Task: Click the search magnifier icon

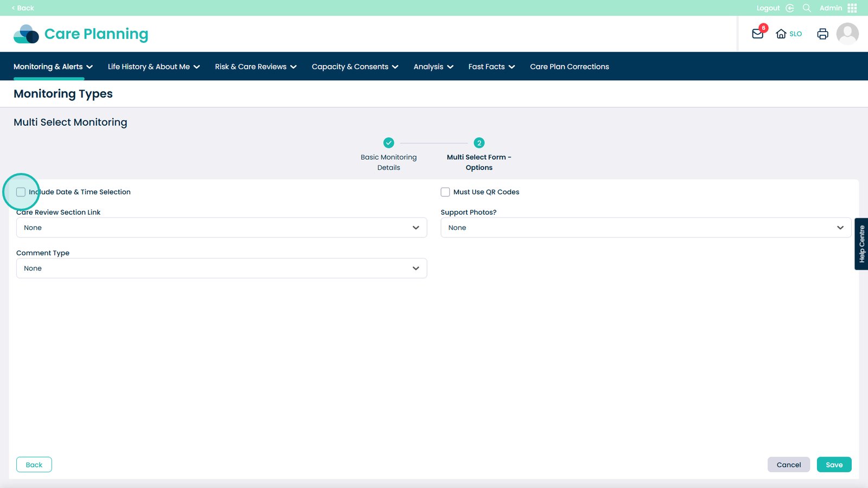Action: tap(807, 8)
